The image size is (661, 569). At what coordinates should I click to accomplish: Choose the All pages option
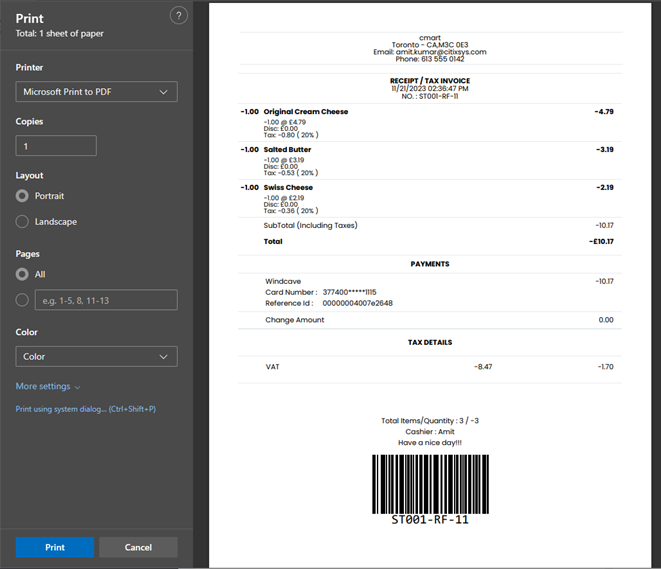coord(22,274)
